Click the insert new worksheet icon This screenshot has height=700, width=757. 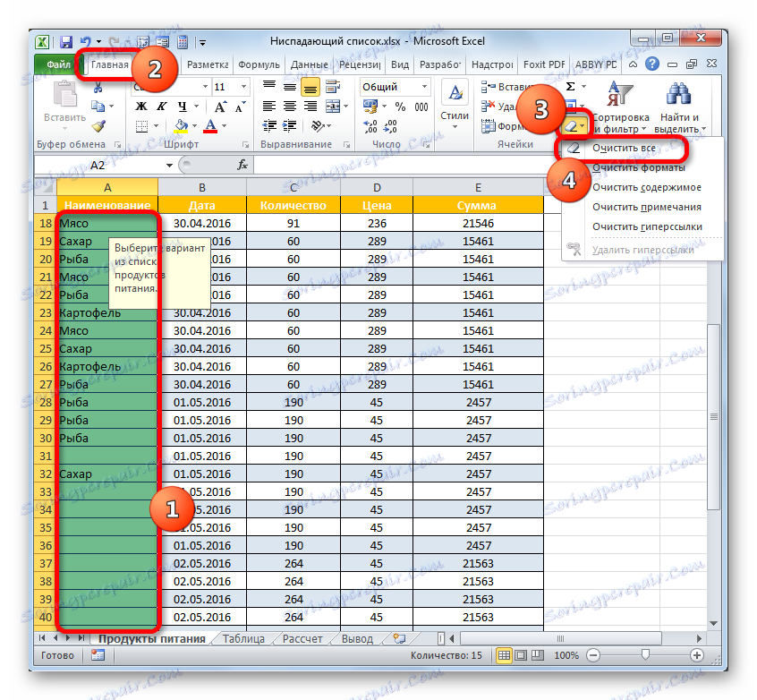pyautogui.click(x=399, y=638)
